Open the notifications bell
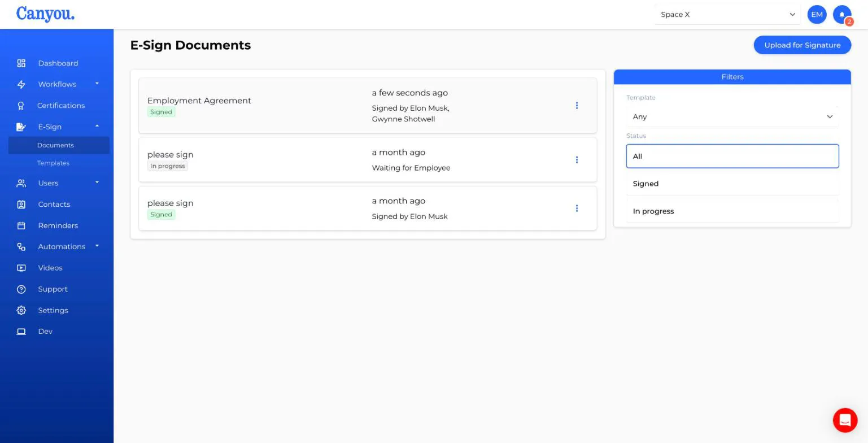 pos(842,15)
